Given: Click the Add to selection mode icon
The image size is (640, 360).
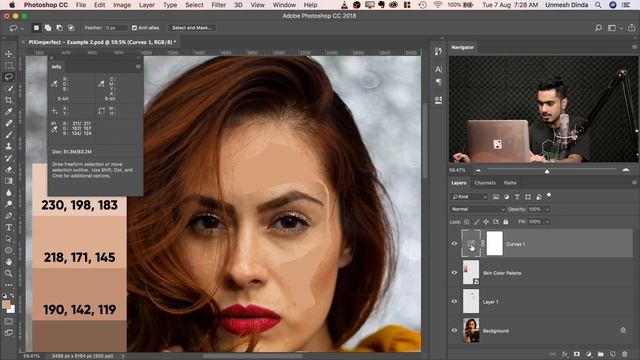Looking at the screenshot, I should tap(48, 28).
